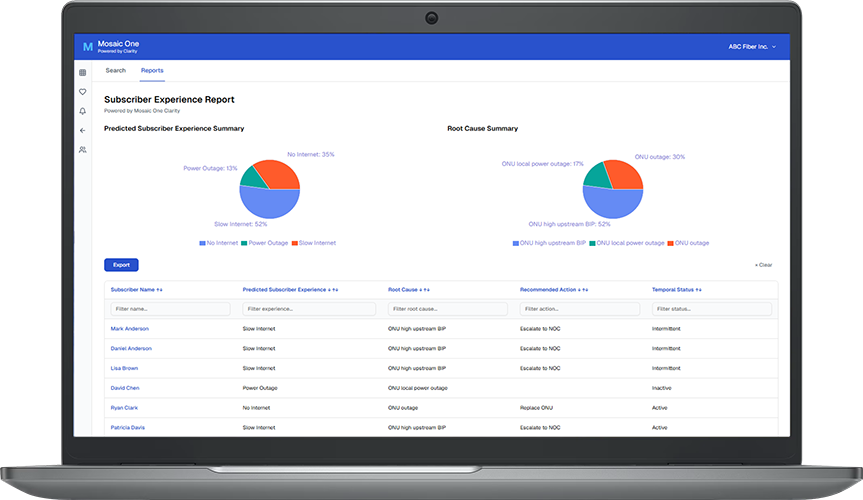Open notifications bell in sidebar
863x500 pixels.
click(x=83, y=111)
